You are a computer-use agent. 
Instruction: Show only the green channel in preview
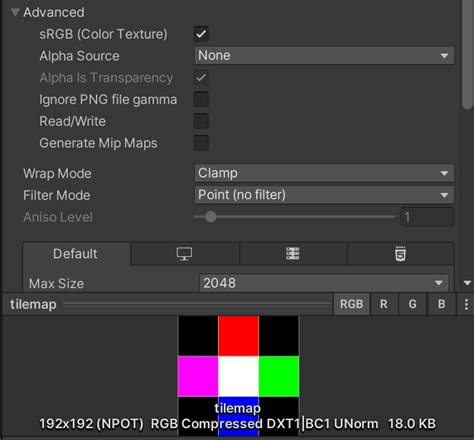[412, 304]
